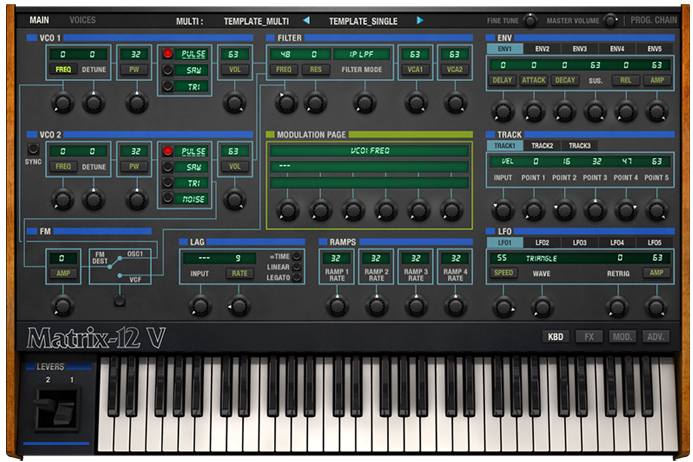The width and height of the screenshot is (693, 462).
Task: Toggle VCO 1 Tri waveform
Action: (x=168, y=86)
